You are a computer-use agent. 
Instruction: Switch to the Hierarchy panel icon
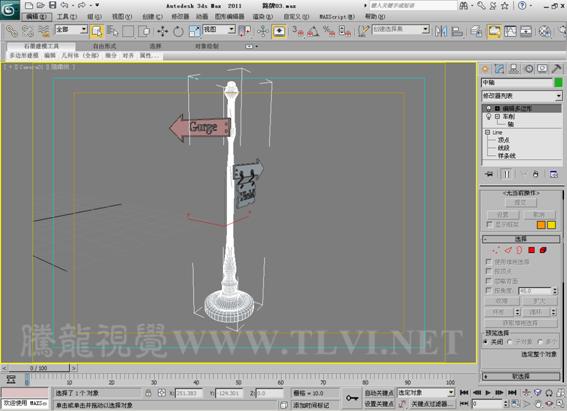(514, 69)
